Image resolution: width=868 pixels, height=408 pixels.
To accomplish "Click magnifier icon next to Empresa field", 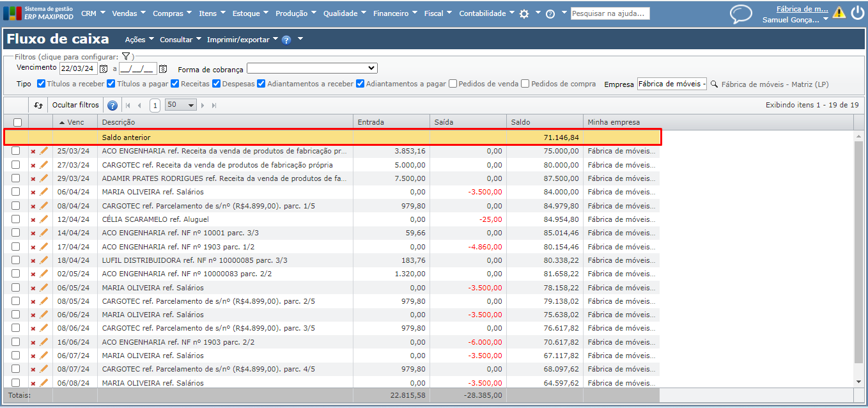I will [x=714, y=84].
